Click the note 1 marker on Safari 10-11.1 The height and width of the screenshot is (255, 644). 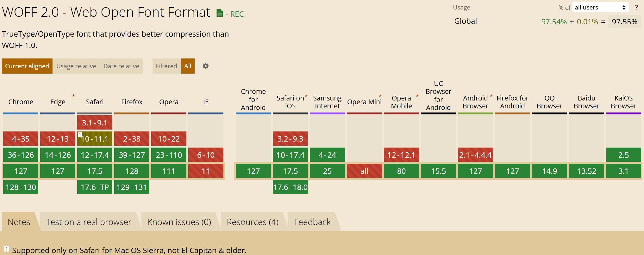point(80,134)
